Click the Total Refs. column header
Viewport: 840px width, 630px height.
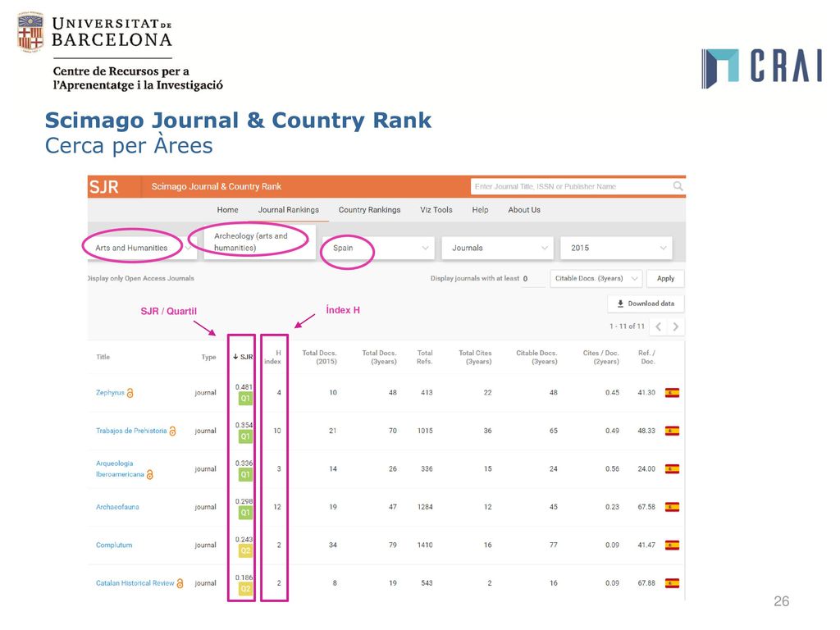point(425,358)
